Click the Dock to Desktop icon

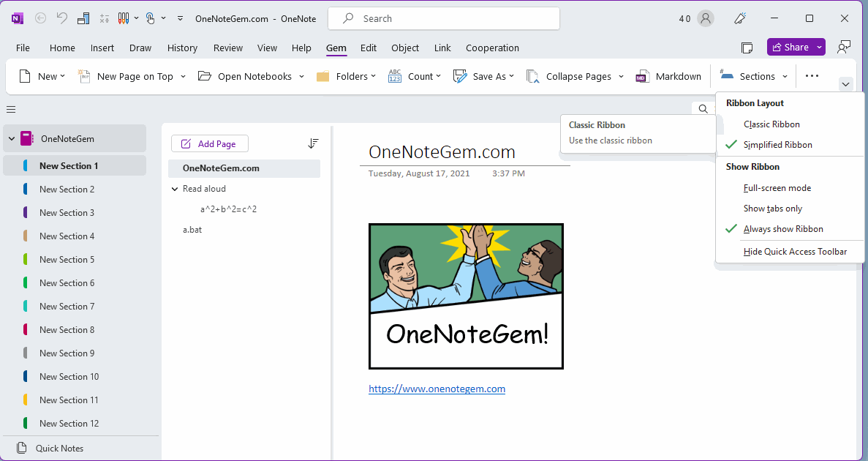click(83, 18)
